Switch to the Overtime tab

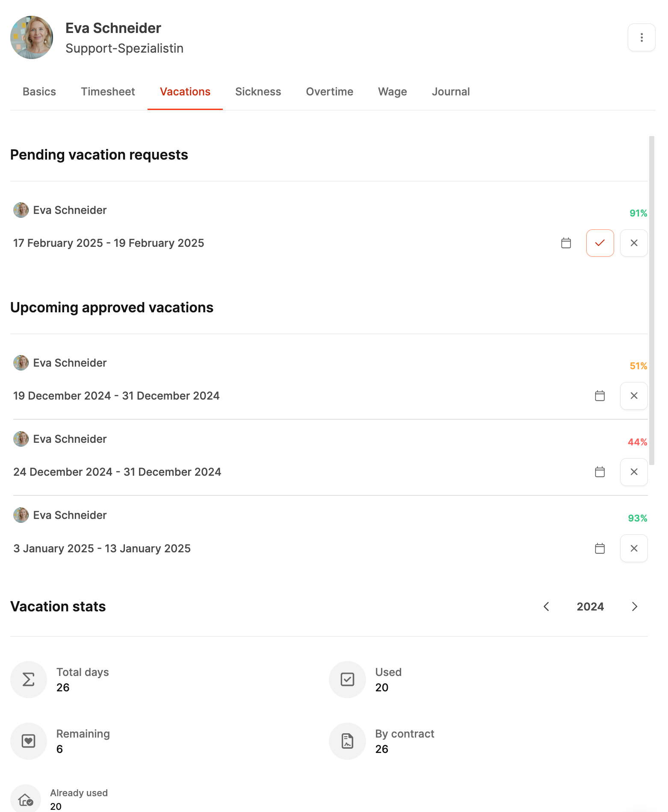point(329,92)
